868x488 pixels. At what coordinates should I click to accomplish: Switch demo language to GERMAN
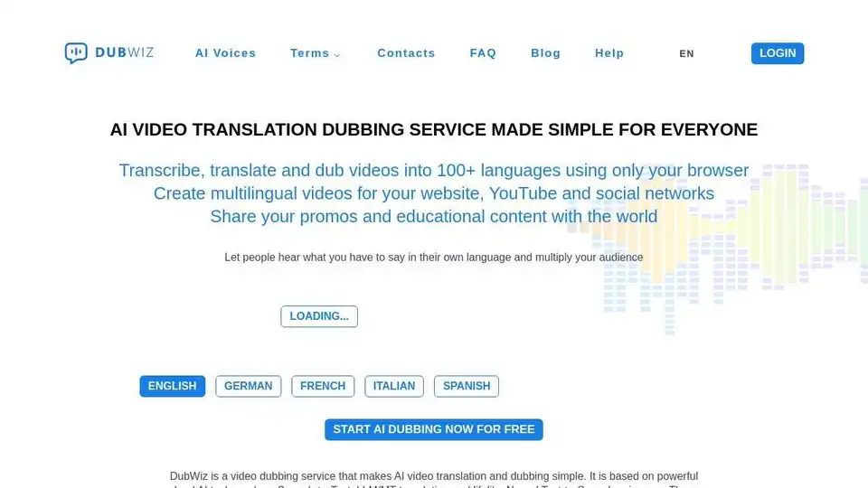click(248, 386)
